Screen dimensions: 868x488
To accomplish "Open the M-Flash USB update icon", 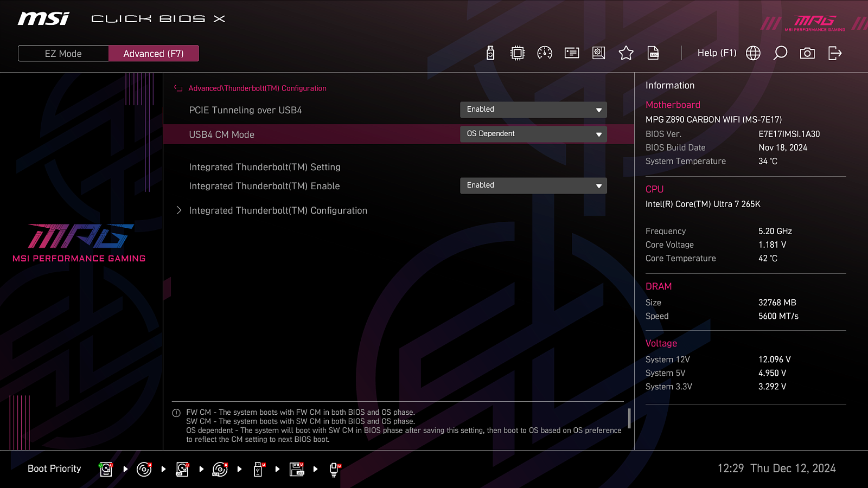I will (490, 53).
